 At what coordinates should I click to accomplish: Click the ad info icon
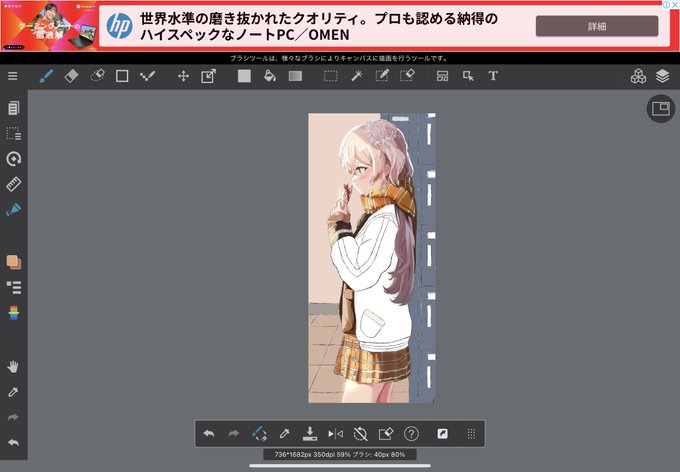667,4
